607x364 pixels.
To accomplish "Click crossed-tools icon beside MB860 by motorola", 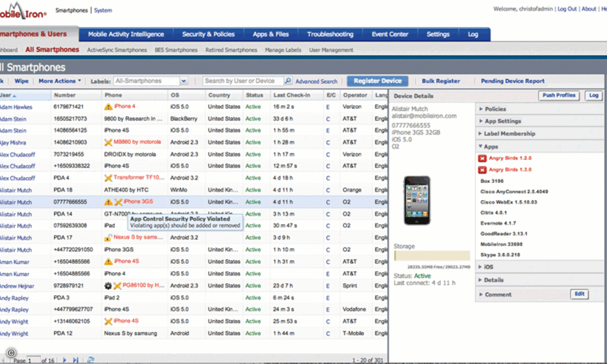I will point(108,143).
